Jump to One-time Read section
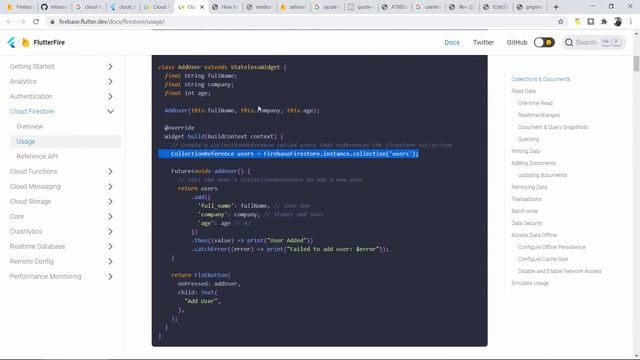This screenshot has width=640, height=360. click(x=535, y=103)
